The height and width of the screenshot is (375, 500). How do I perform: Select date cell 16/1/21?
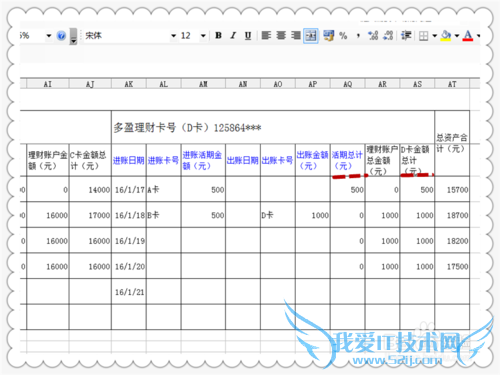(129, 292)
